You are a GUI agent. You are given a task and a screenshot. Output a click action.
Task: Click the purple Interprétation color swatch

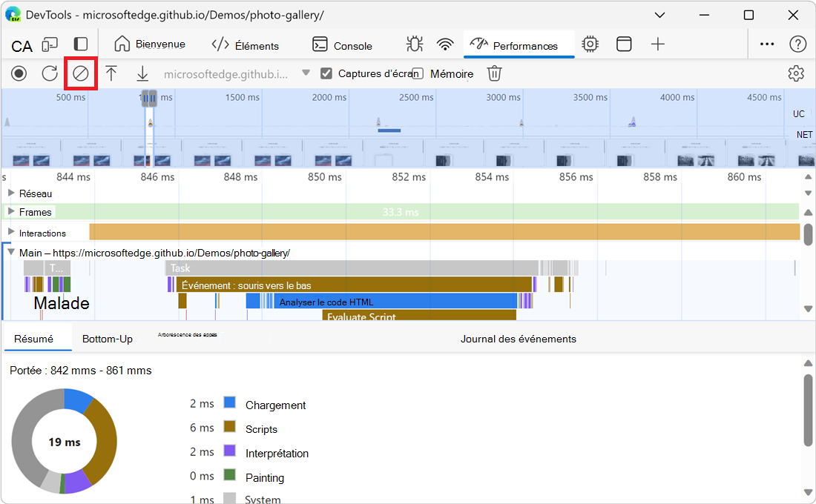(x=229, y=451)
